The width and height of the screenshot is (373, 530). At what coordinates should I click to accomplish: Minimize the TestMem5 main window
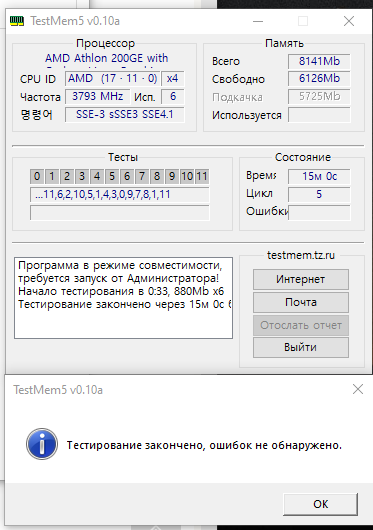[x=258, y=21]
